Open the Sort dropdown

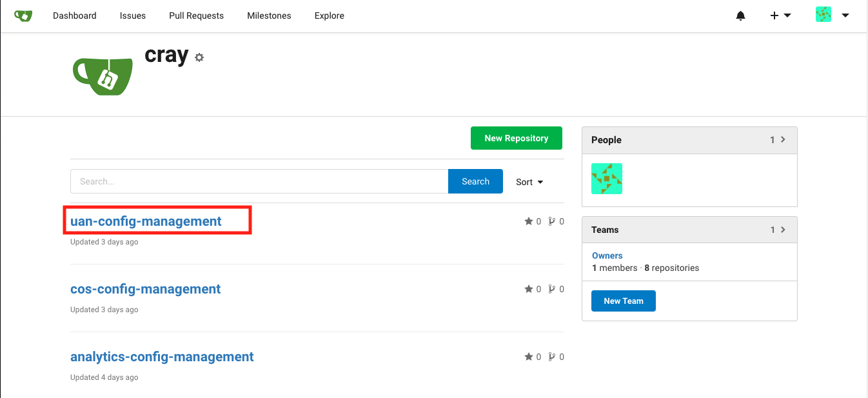(529, 181)
